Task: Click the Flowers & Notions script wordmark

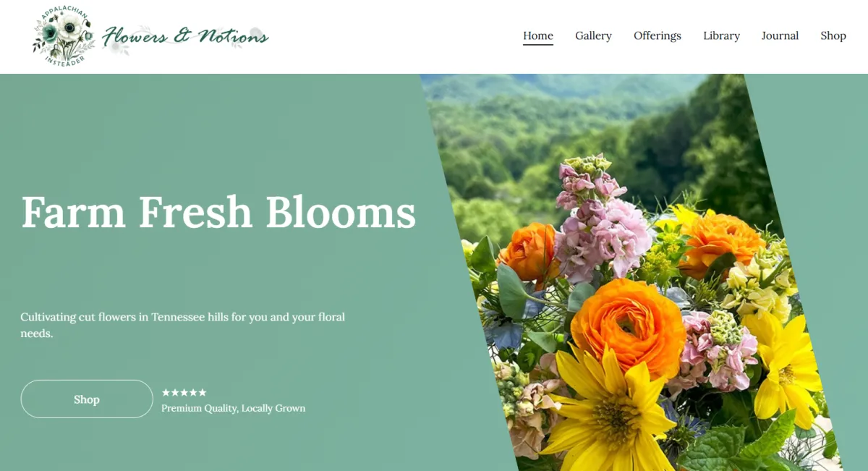Action: pos(185,36)
